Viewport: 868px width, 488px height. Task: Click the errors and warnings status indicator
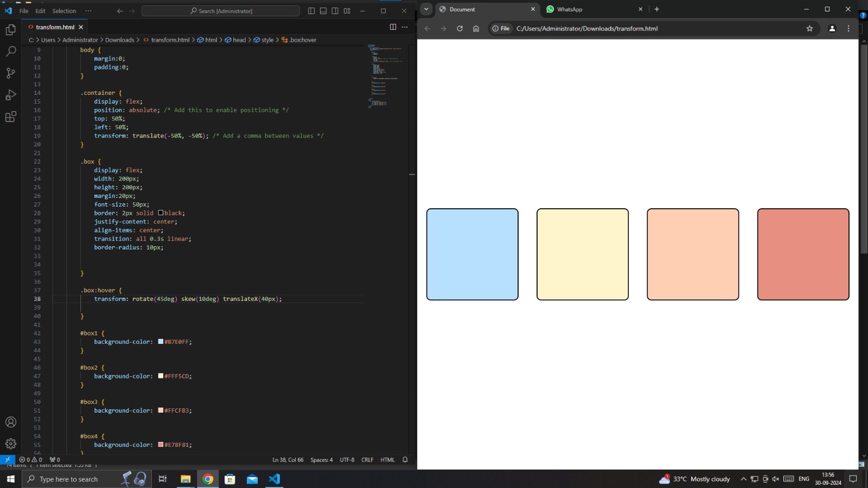click(x=31, y=460)
